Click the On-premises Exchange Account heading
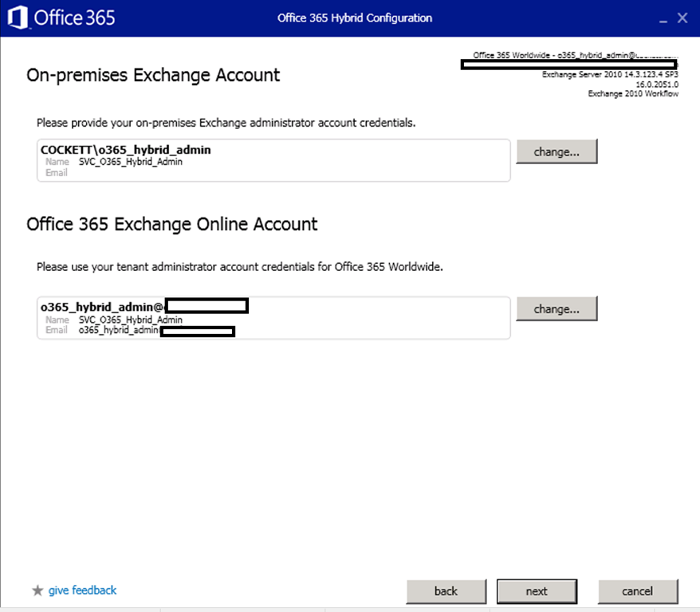Viewport: 700px width, 612px height. (153, 75)
